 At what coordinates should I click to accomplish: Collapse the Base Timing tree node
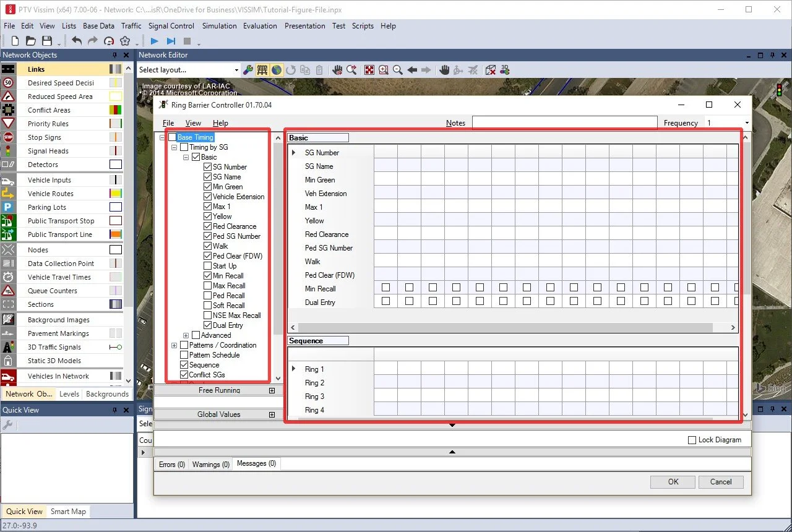click(162, 137)
